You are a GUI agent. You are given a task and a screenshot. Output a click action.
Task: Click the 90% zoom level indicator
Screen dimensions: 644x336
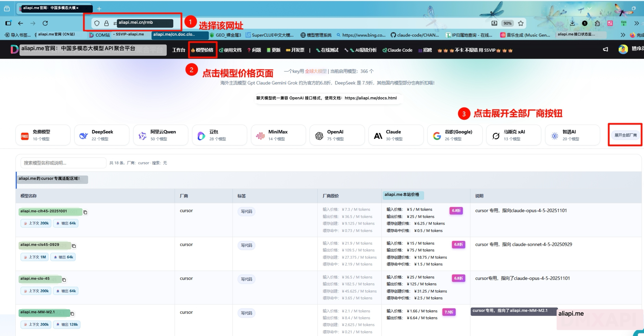point(507,23)
